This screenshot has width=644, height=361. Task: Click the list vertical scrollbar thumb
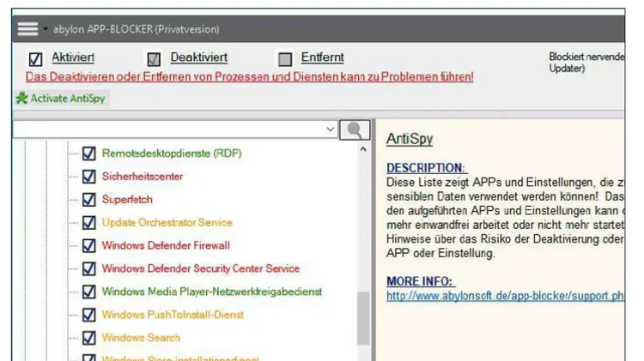(x=363, y=318)
